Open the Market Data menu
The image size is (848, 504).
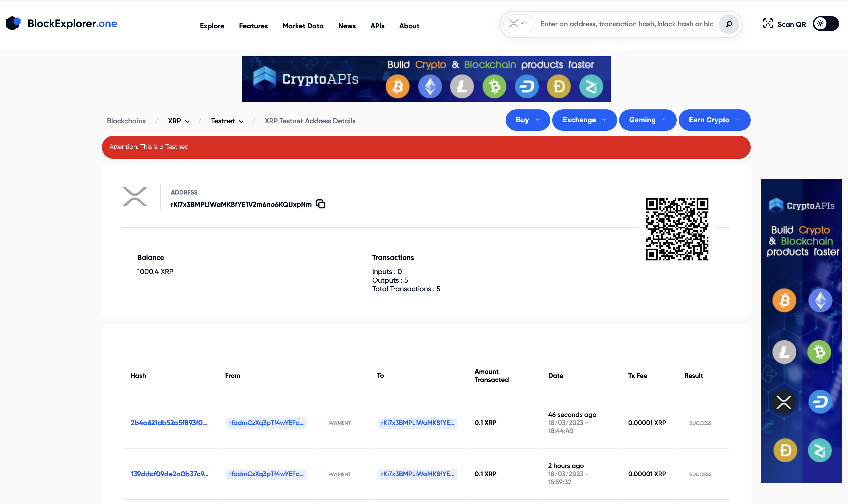(x=303, y=26)
